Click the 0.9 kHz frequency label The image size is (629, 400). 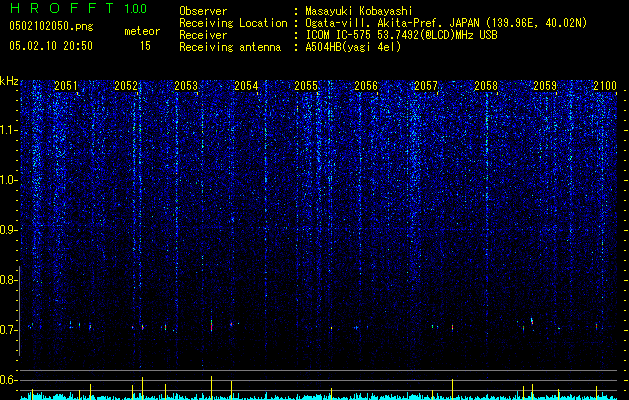[x=8, y=230]
